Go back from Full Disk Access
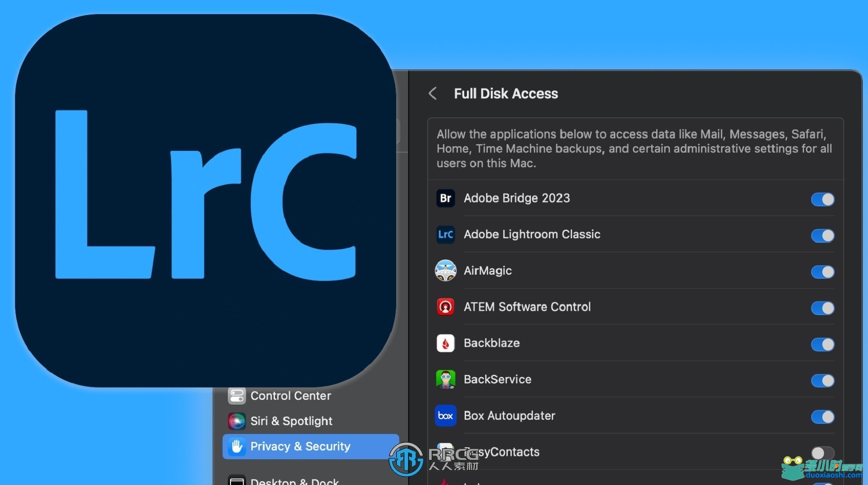The image size is (868, 485). pos(432,94)
